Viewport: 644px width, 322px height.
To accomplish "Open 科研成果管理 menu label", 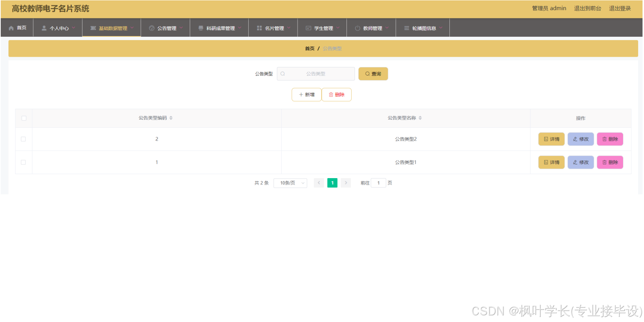I will click(x=221, y=28).
